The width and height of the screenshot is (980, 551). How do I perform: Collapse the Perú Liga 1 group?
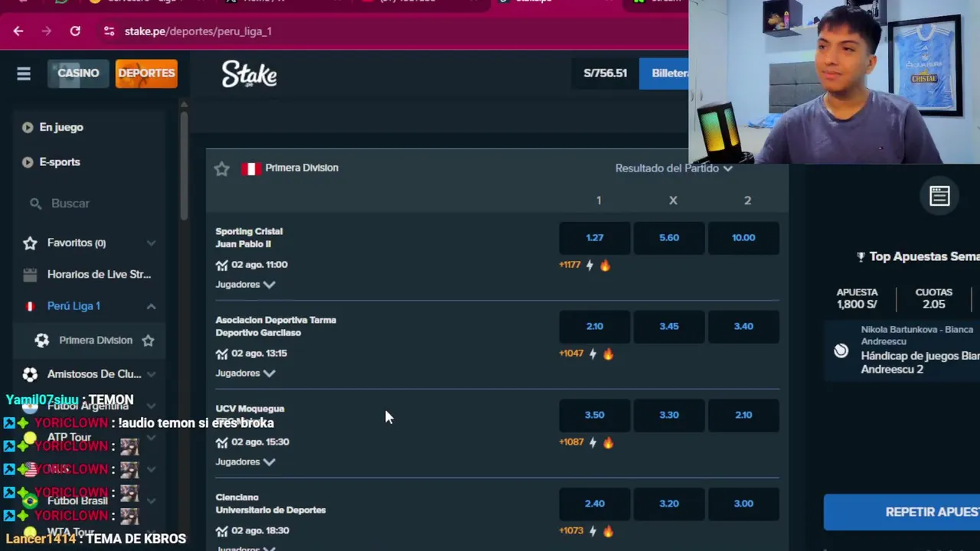[151, 306]
